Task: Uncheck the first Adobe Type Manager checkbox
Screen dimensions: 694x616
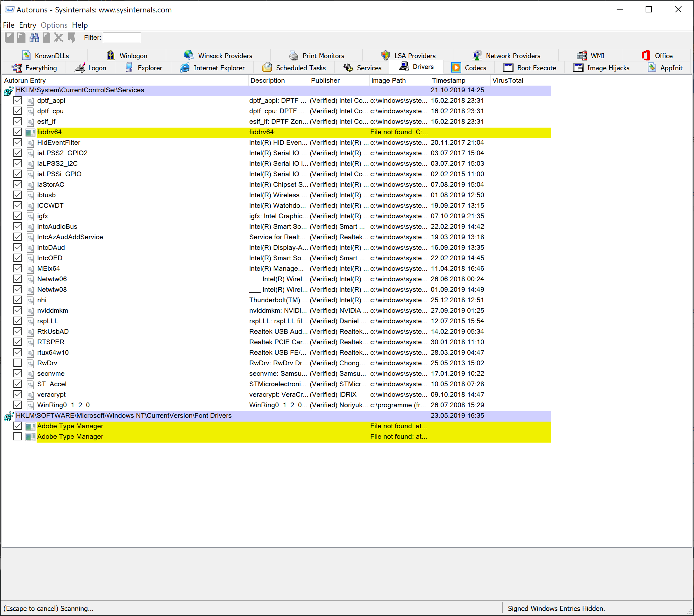Action: click(18, 426)
